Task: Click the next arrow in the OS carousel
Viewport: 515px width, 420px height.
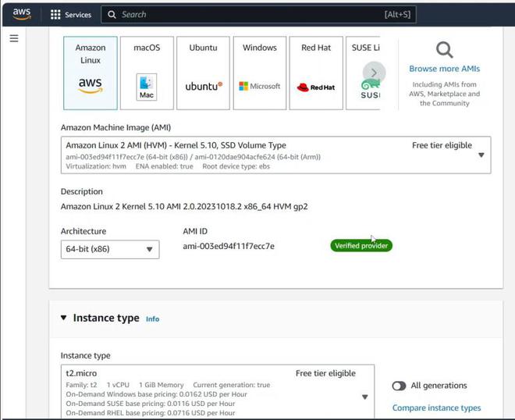Action: [x=374, y=73]
